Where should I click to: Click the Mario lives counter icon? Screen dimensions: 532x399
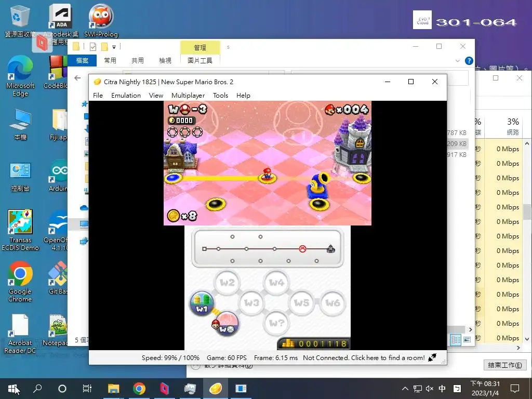[x=330, y=110]
